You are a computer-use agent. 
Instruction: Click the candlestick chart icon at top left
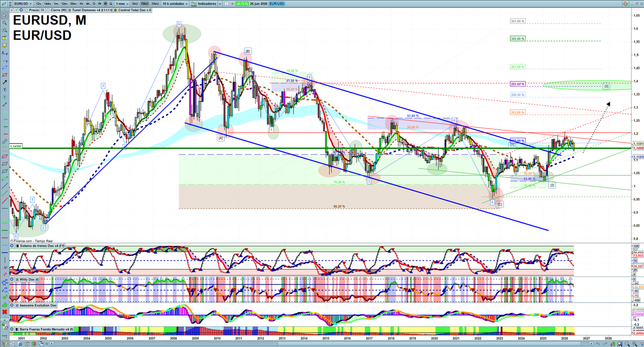point(4,4)
